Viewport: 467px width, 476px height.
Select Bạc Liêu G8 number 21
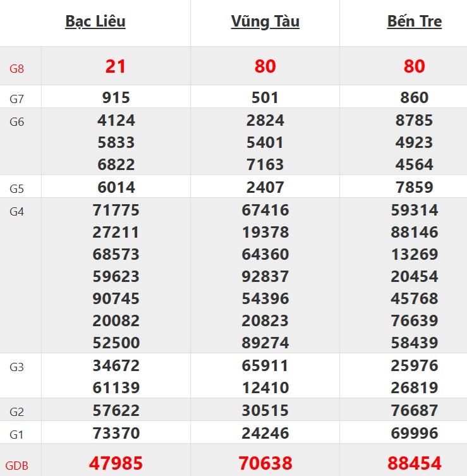point(116,66)
